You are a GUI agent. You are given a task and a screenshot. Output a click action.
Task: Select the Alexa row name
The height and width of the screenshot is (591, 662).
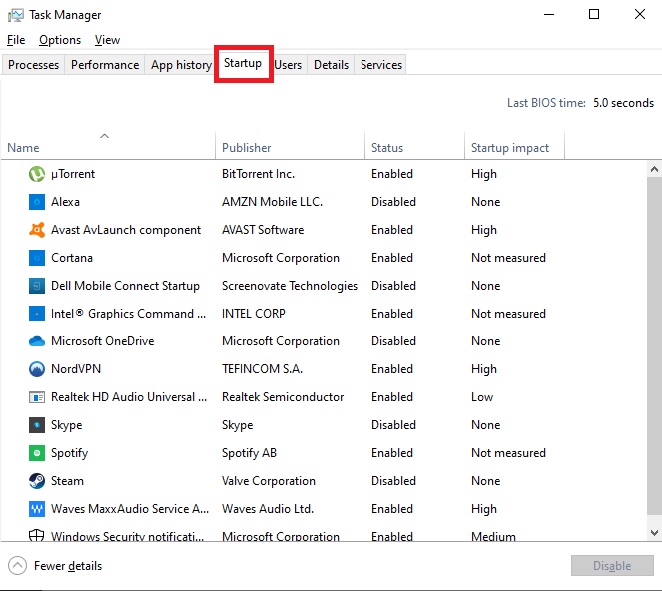65,202
